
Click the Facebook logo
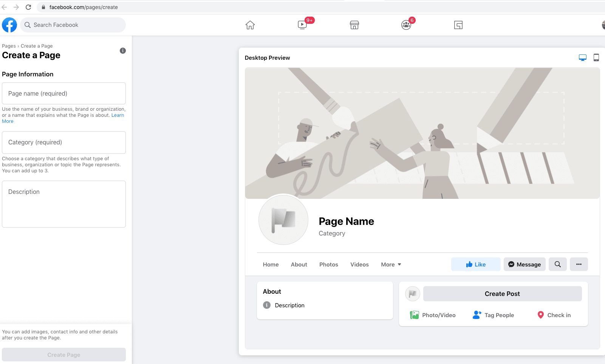coord(9,25)
